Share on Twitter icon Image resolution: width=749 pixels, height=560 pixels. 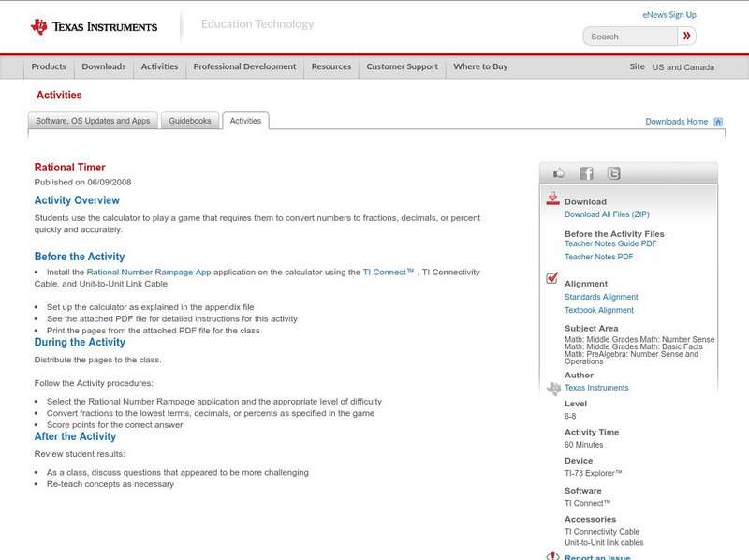pos(613,173)
